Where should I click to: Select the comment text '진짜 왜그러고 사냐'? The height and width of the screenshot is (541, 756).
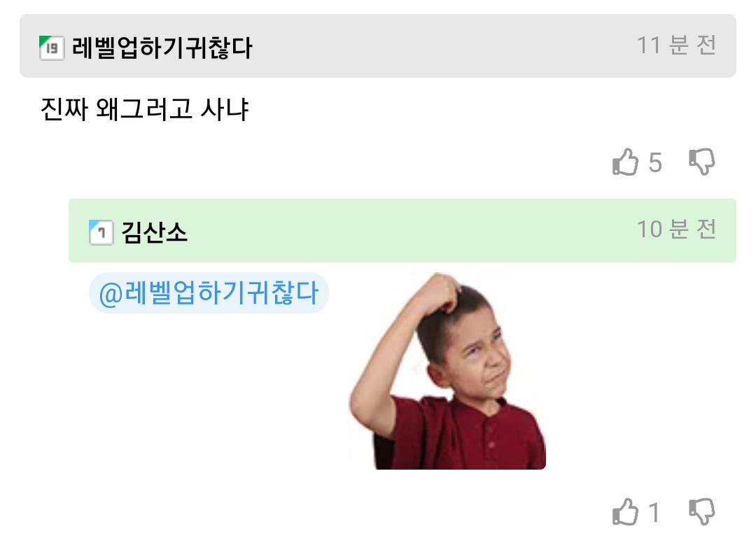[x=146, y=110]
